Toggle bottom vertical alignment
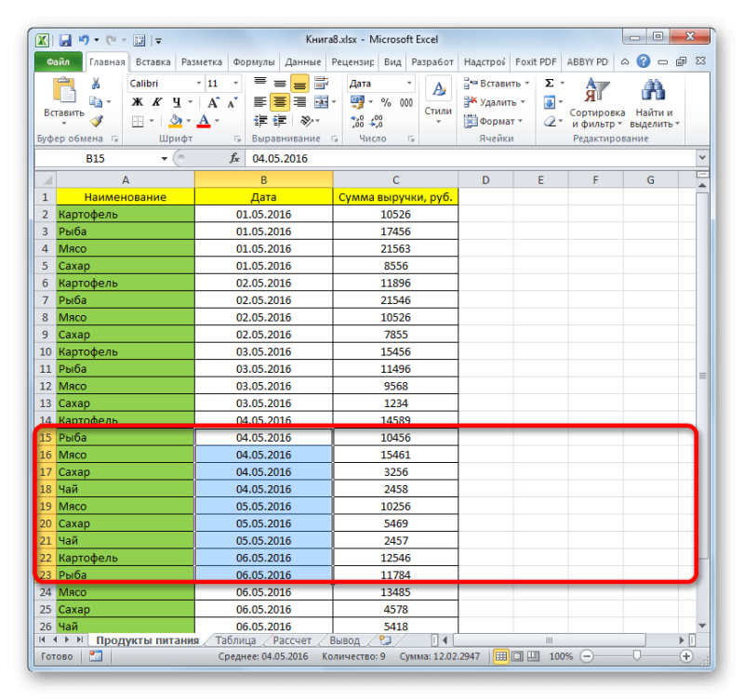 tap(299, 84)
